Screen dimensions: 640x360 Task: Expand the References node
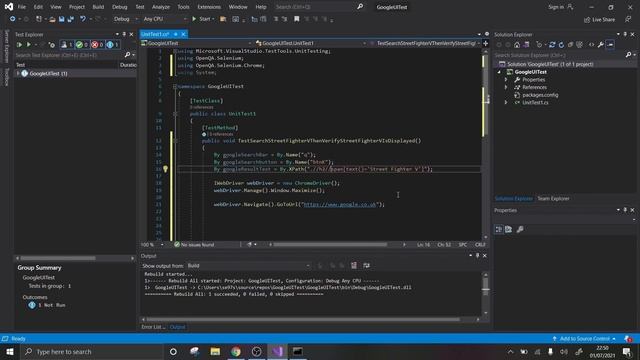pos(506,87)
